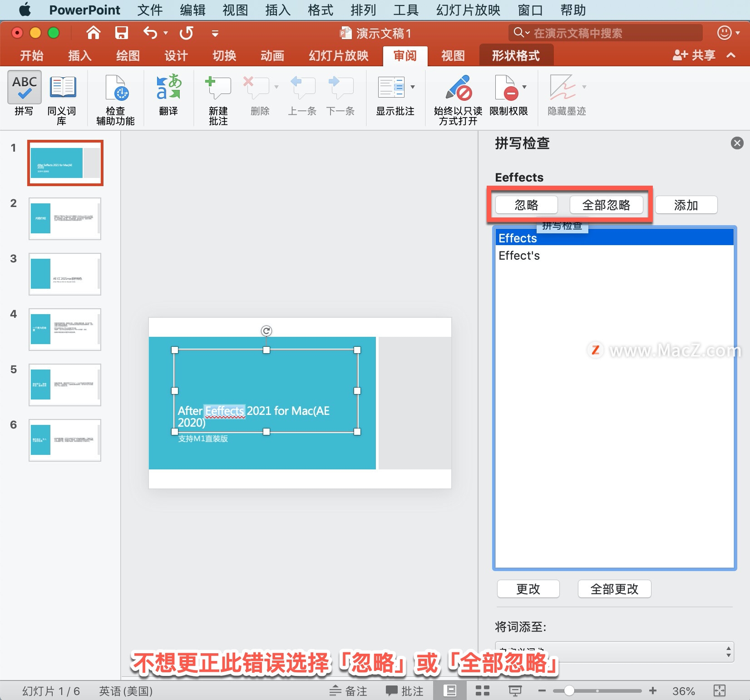Select slide 4 thumbnail
The image size is (750, 700).
[x=65, y=330]
